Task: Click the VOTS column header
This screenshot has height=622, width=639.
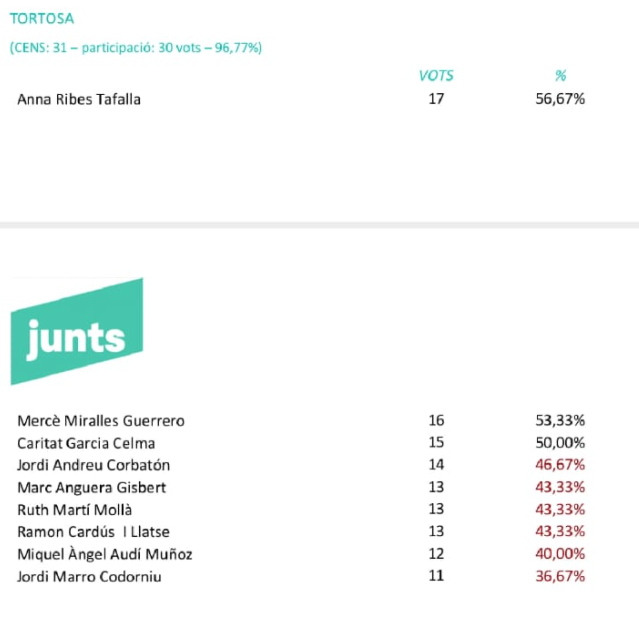Action: pos(436,75)
